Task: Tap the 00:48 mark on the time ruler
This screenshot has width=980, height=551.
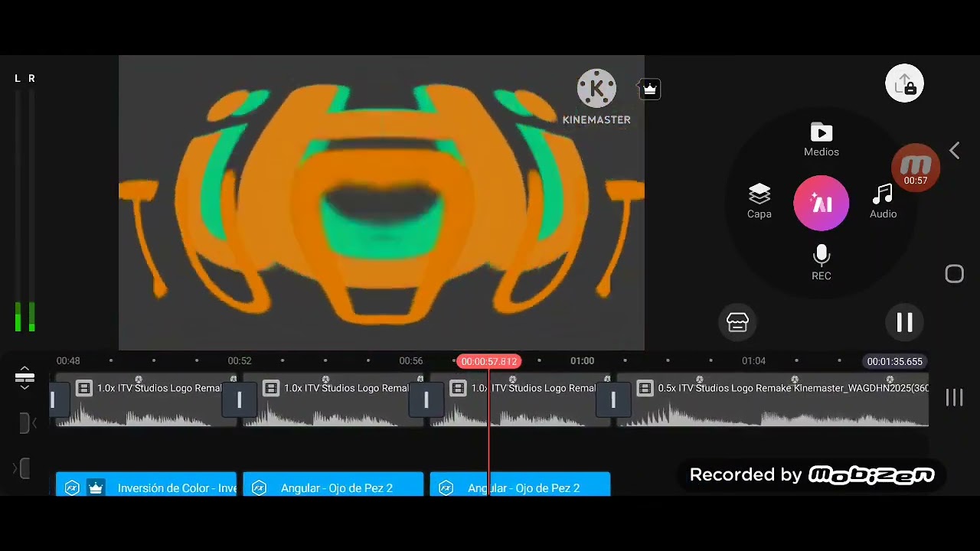Action: [68, 360]
